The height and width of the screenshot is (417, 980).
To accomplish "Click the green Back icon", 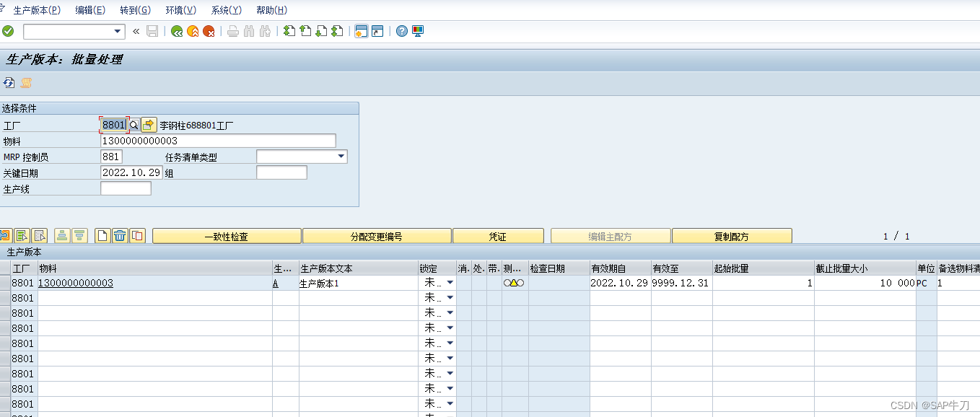I will click(177, 31).
